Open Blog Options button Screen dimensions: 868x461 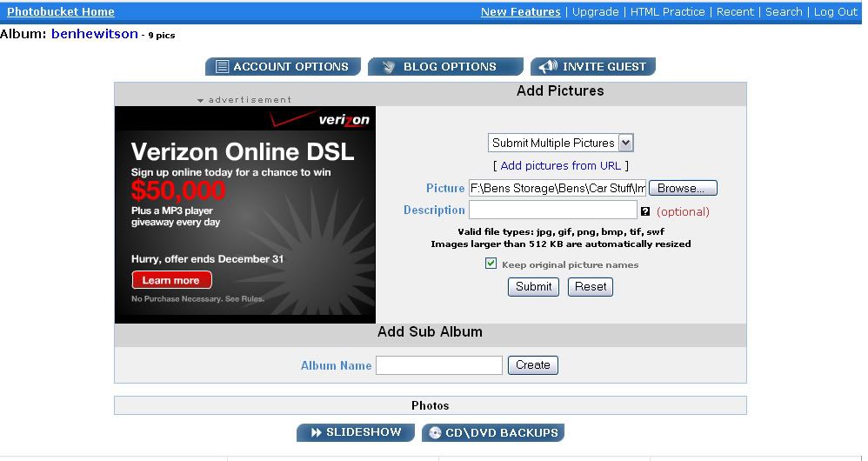pos(445,66)
